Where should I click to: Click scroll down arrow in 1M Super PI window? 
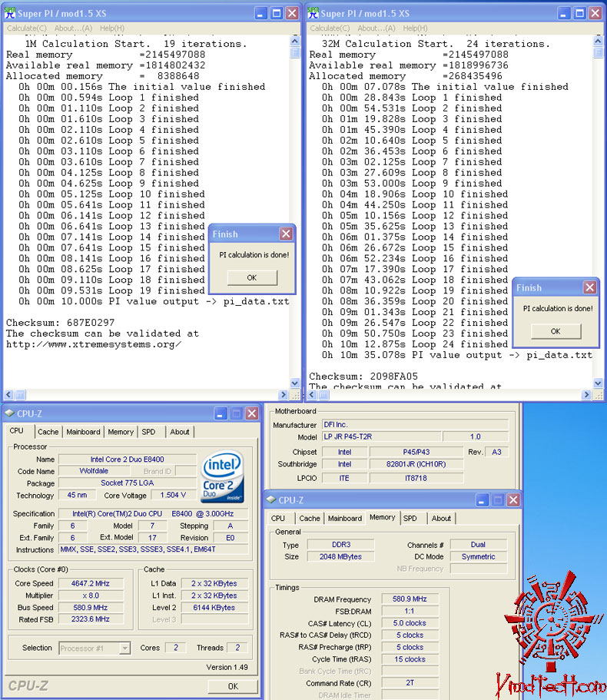coord(294,383)
